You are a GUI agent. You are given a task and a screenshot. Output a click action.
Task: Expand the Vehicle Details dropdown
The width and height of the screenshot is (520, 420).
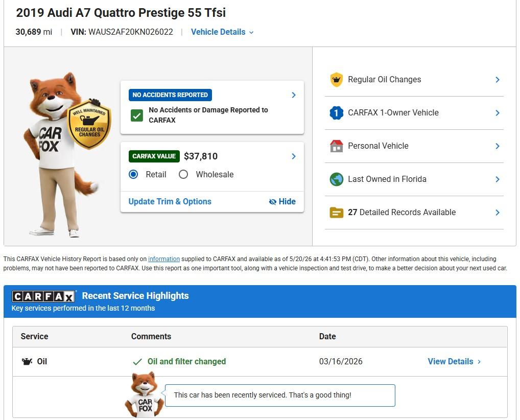[222, 32]
